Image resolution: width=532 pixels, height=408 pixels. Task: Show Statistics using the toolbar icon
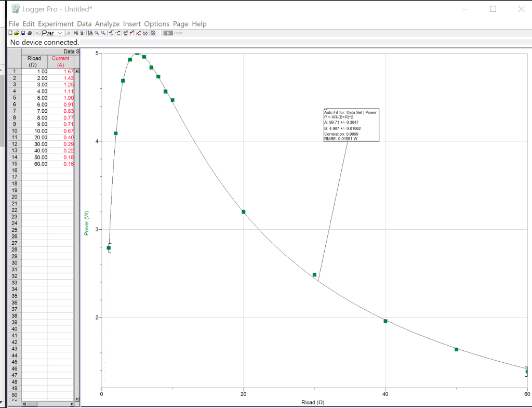tap(125, 33)
